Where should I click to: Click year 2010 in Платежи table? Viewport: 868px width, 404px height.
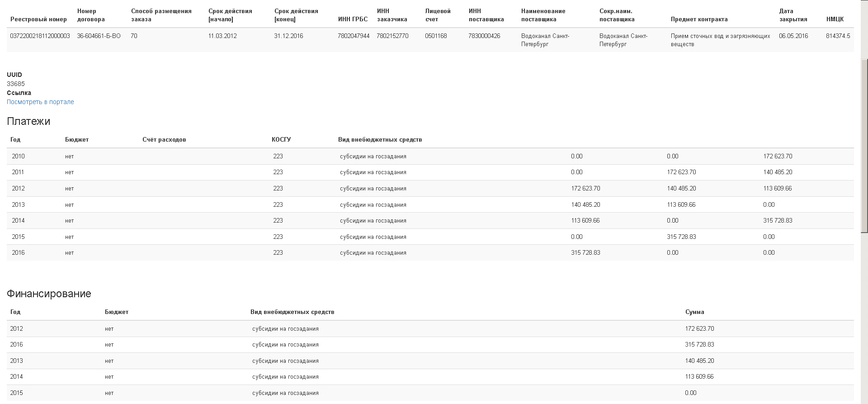pyautogui.click(x=18, y=156)
